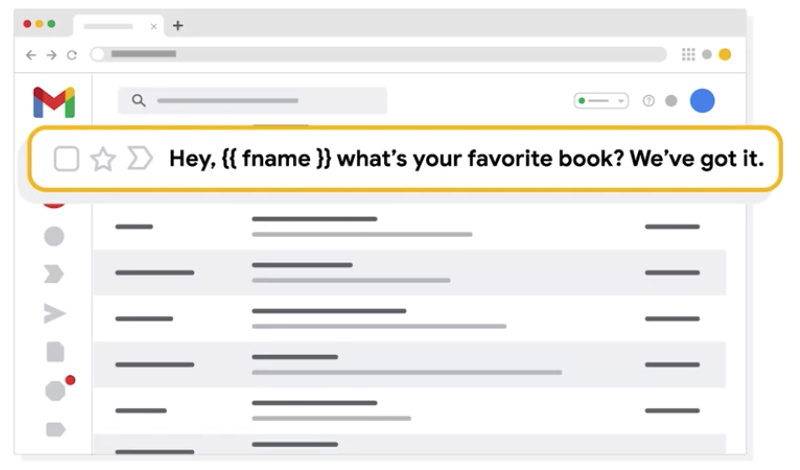Open the help question mark icon
The width and height of the screenshot is (800, 470).
[x=648, y=101]
